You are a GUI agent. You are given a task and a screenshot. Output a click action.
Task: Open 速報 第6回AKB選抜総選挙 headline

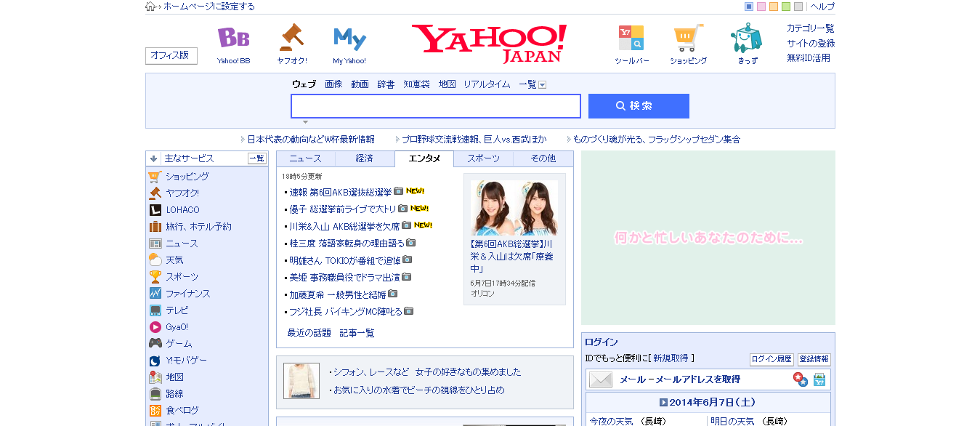point(340,192)
